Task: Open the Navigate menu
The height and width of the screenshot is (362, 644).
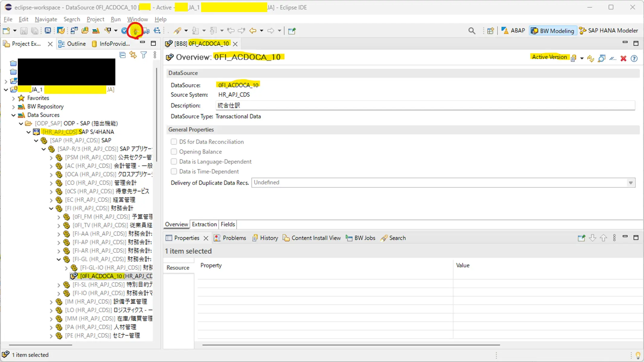Action: (x=46, y=19)
